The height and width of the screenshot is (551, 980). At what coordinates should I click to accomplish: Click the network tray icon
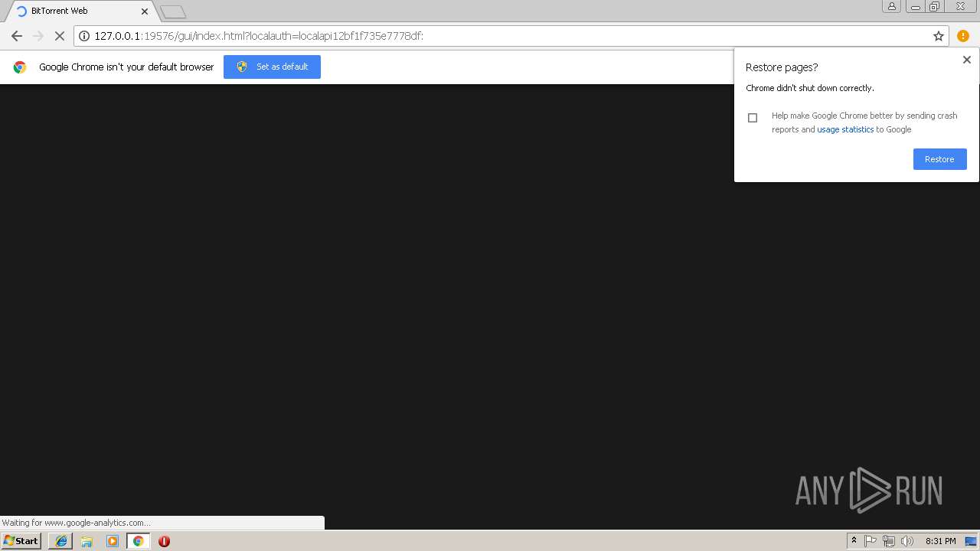point(888,541)
